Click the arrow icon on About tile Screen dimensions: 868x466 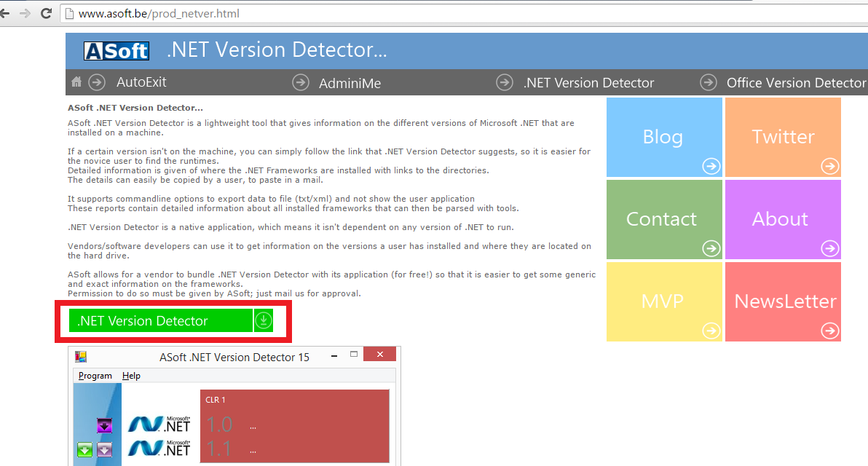coord(830,248)
